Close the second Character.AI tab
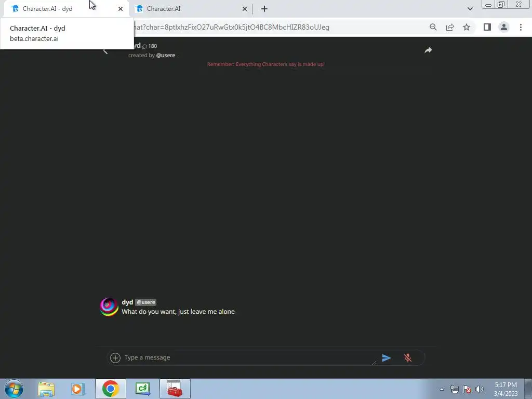 (x=245, y=9)
